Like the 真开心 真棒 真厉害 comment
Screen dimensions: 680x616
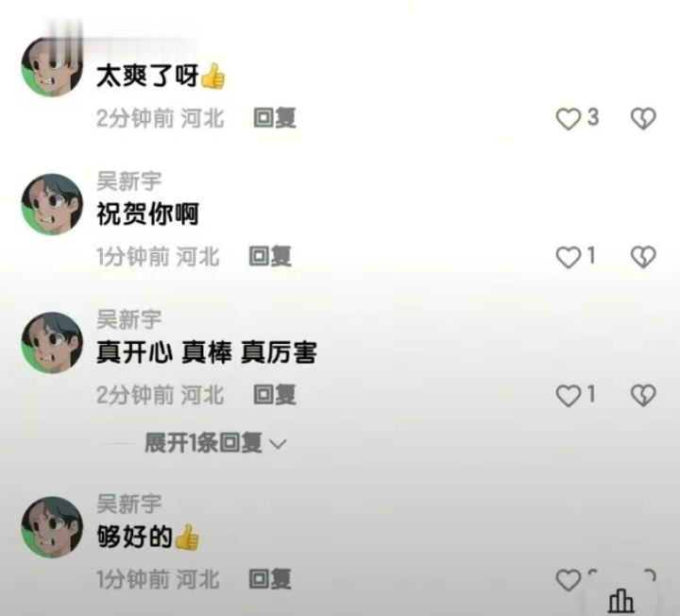point(569,396)
